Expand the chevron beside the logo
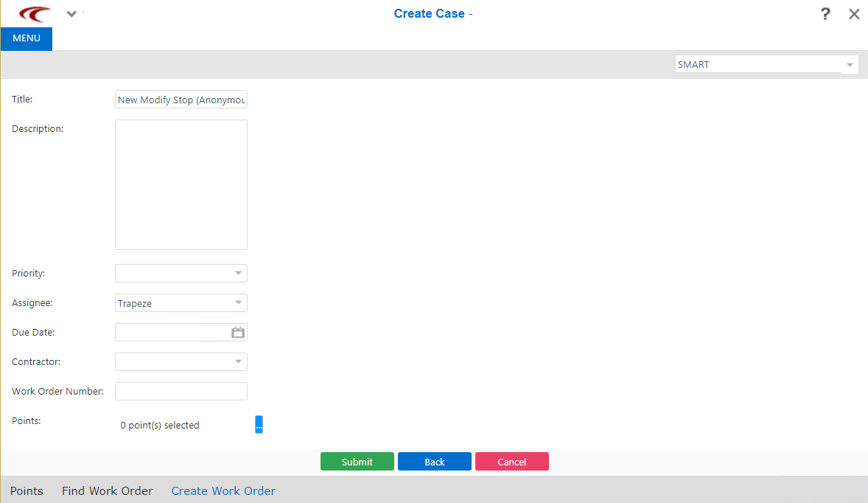 [71, 13]
